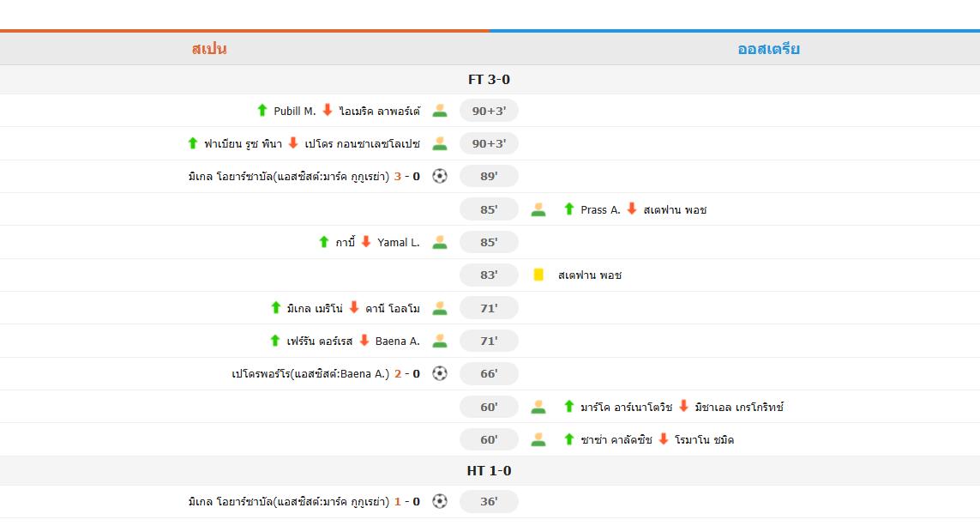
Task: Click substitution icon in Baena A. substitution row
Action: tap(440, 341)
